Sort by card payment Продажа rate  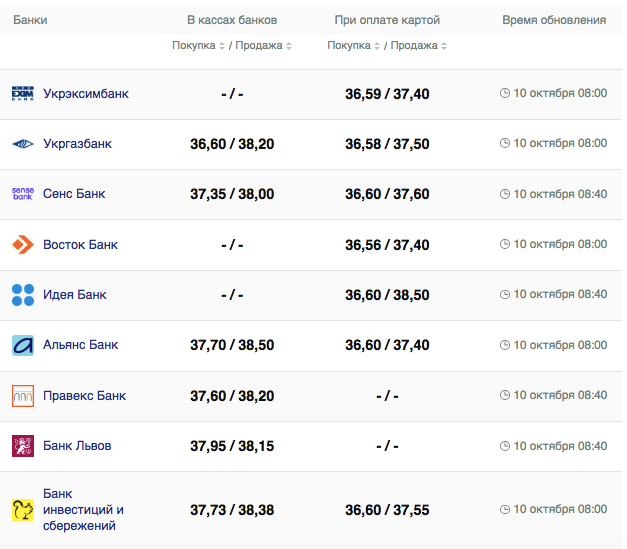418,46
